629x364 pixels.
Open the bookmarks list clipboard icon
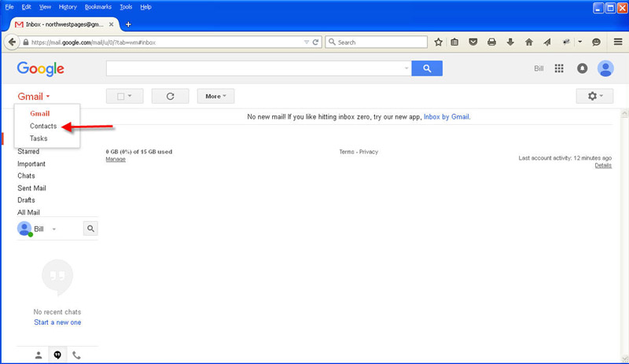pos(454,42)
